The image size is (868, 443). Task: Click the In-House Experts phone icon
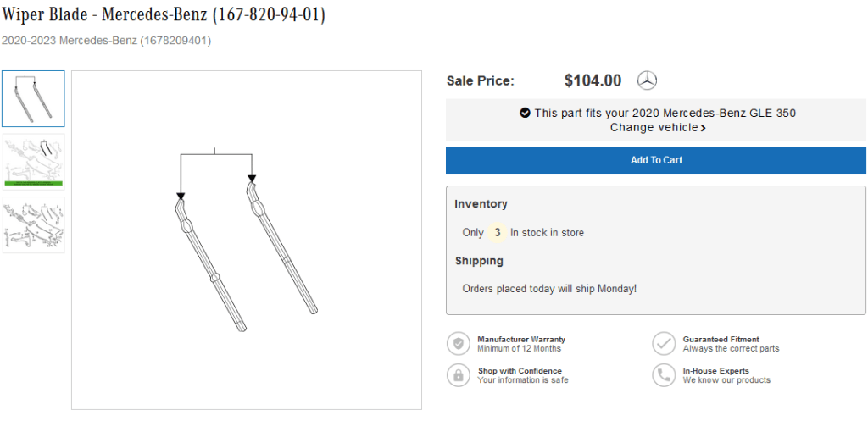tap(664, 375)
